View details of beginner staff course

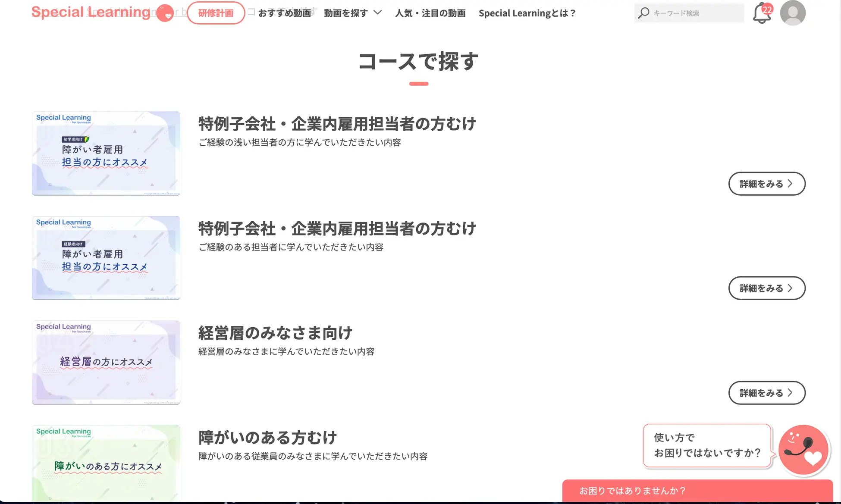766,184
